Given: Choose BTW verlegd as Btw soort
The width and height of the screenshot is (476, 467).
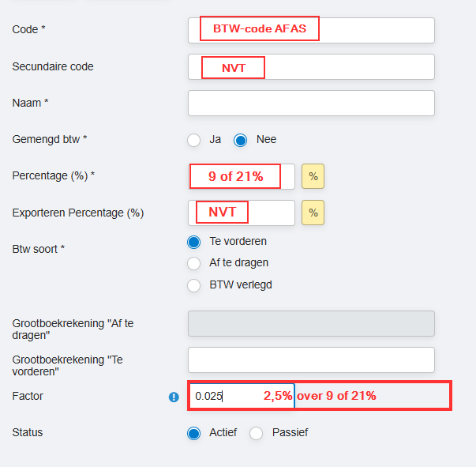Looking at the screenshot, I should coord(193,285).
